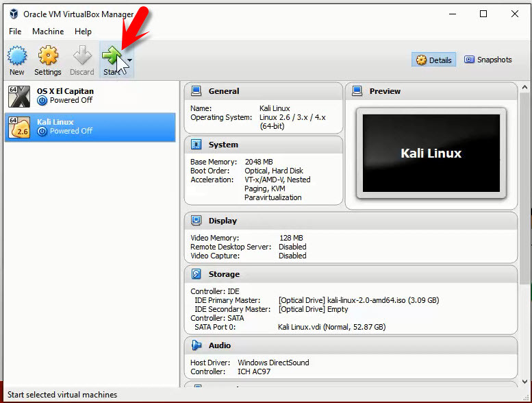The height and width of the screenshot is (403, 532).
Task: Click OS X El Capitan Powered Off icon
Action: pos(42,101)
